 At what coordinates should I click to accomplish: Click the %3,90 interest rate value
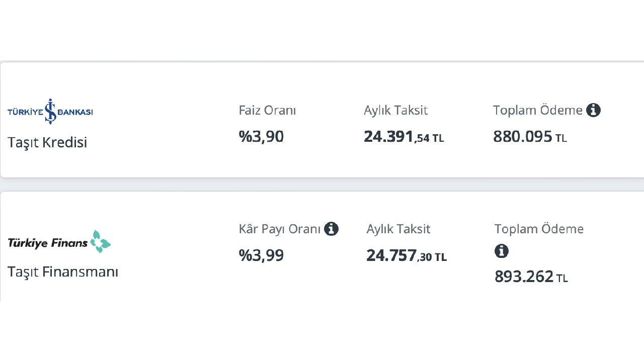point(261,137)
